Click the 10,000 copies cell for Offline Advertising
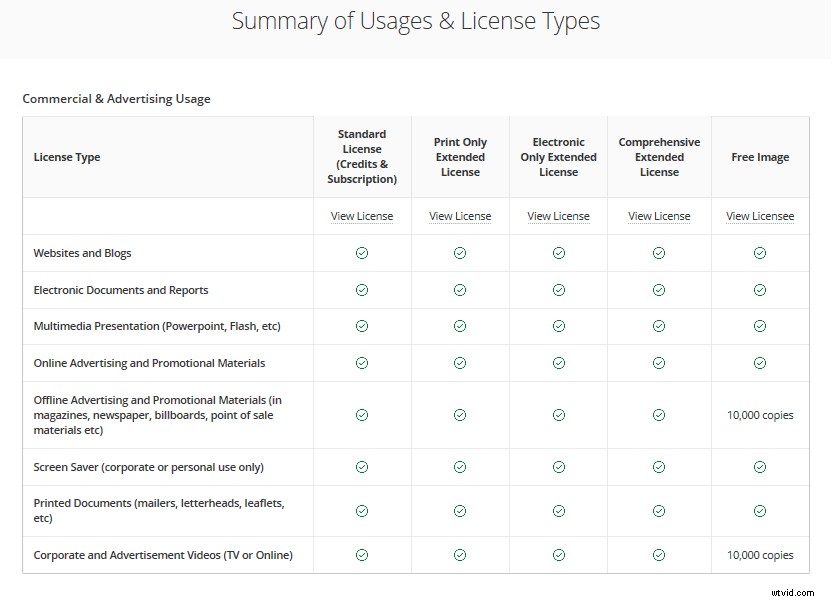Viewport: 832px width, 602px height. [760, 415]
